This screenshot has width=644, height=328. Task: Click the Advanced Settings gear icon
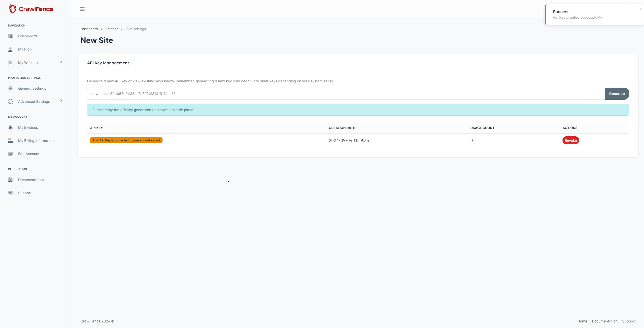click(x=10, y=102)
